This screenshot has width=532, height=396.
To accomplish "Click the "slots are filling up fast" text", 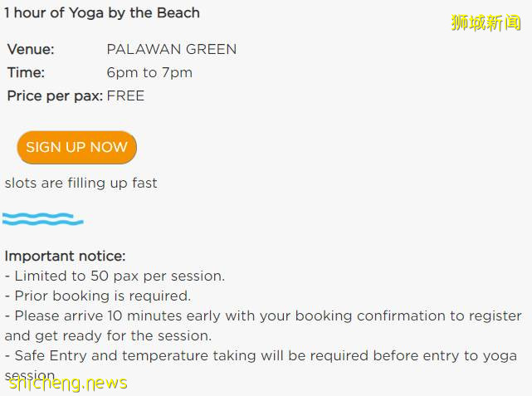I will [81, 183].
